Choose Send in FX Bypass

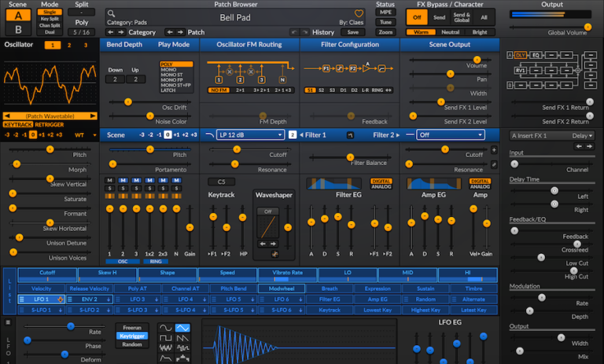click(440, 17)
